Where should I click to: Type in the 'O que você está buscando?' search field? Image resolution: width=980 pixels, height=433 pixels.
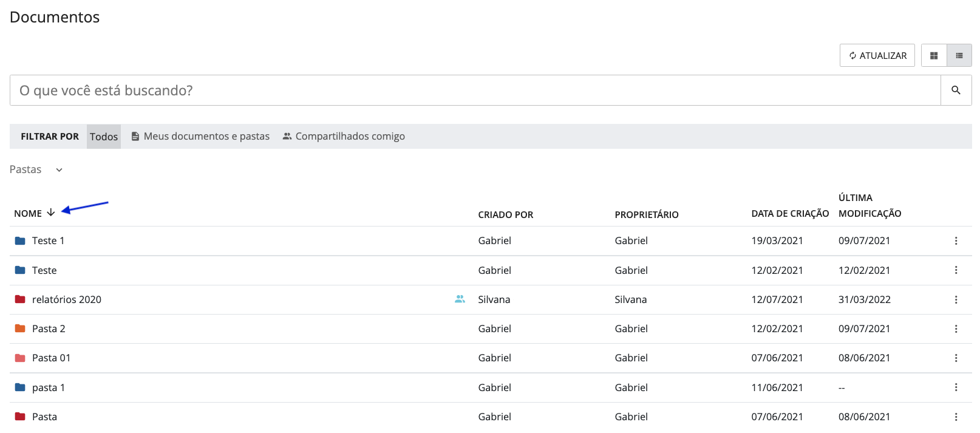click(x=475, y=90)
